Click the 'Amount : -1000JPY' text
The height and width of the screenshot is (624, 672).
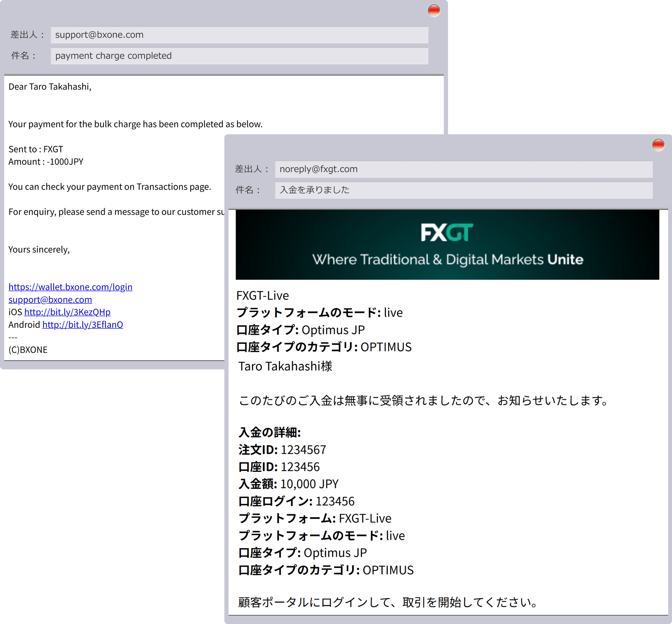(46, 161)
